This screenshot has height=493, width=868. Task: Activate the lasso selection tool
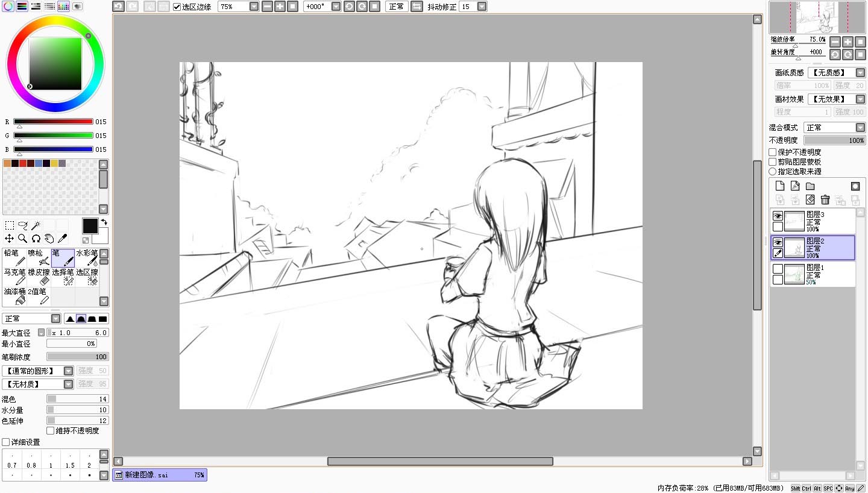point(22,225)
